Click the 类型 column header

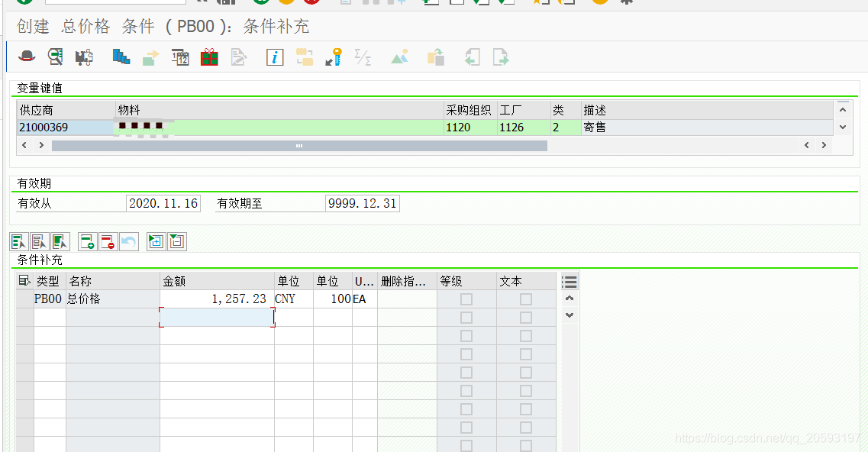(50, 281)
